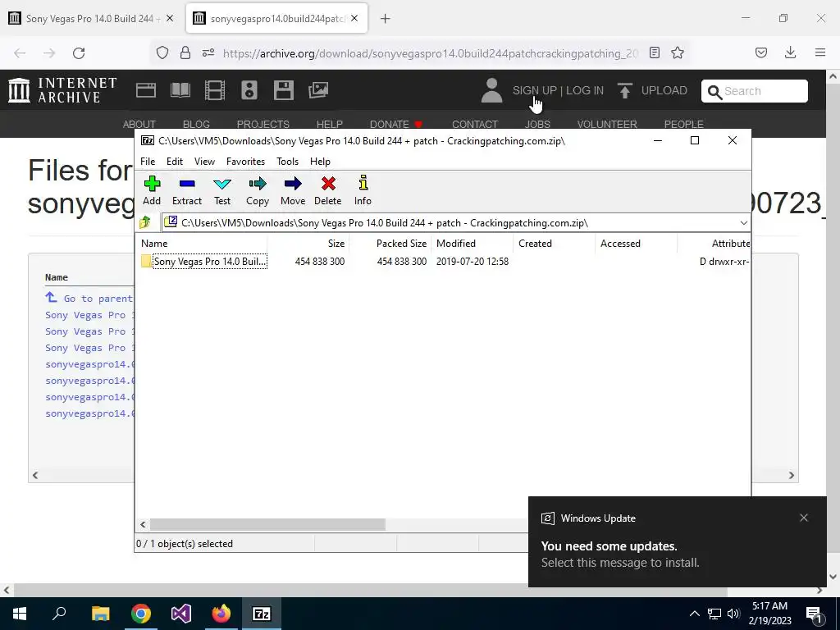
Task: Open Firefox application menu
Action: pyautogui.click(x=820, y=52)
